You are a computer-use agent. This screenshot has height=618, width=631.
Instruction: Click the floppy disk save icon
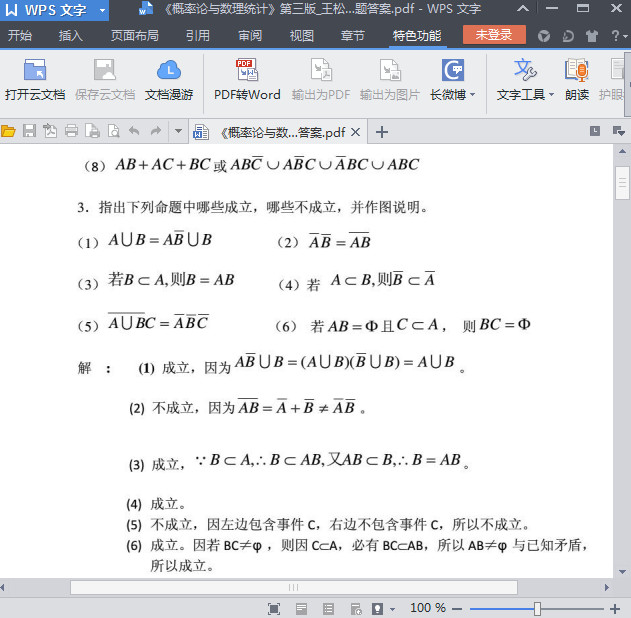pos(29,131)
